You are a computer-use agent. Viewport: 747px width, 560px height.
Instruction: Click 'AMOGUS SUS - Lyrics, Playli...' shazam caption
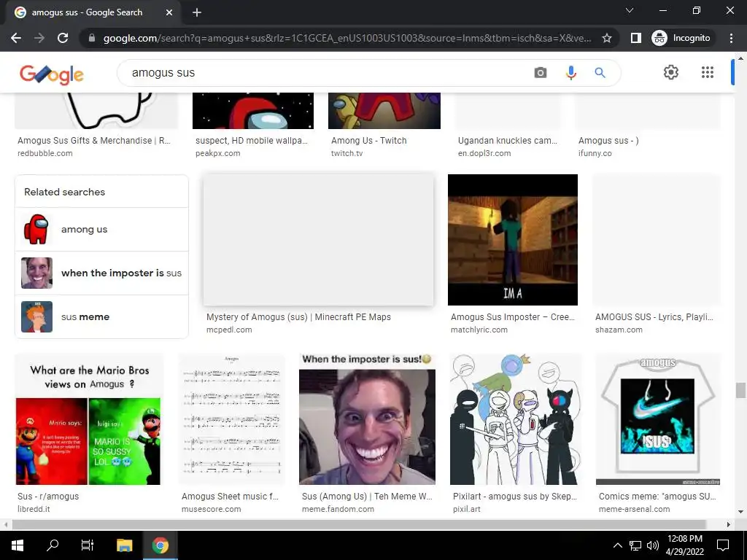pos(654,316)
